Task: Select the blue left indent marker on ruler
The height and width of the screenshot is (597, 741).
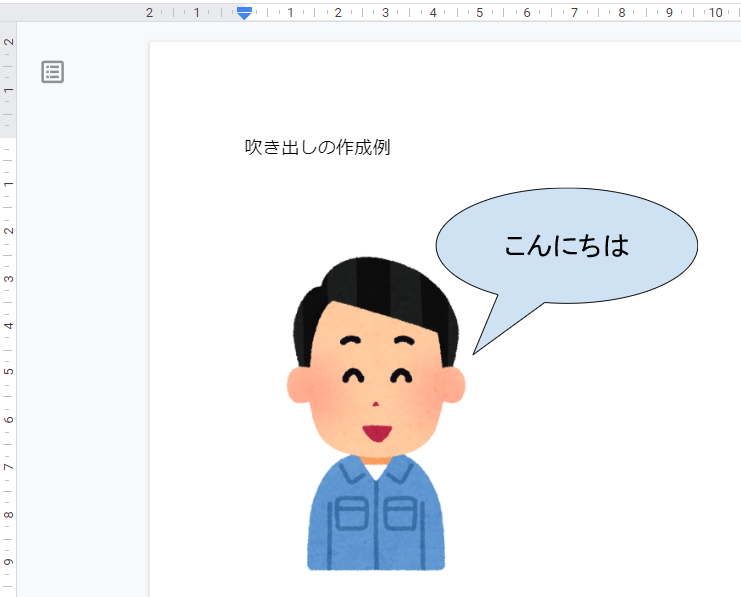Action: [x=244, y=13]
